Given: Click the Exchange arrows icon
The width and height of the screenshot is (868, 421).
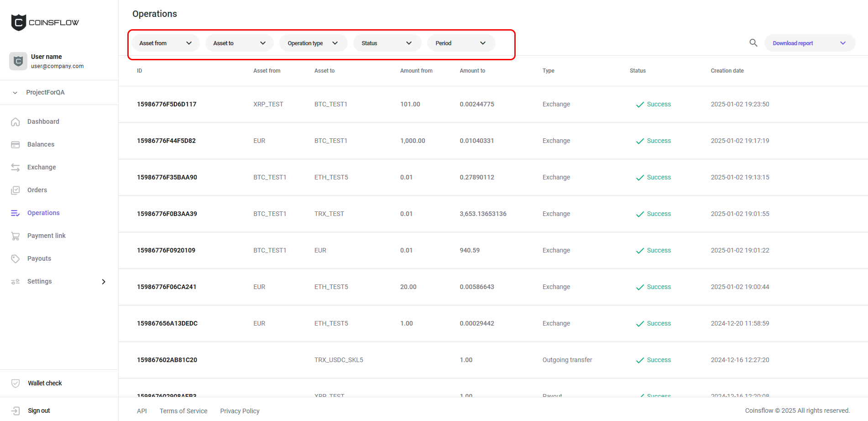Looking at the screenshot, I should [x=16, y=168].
